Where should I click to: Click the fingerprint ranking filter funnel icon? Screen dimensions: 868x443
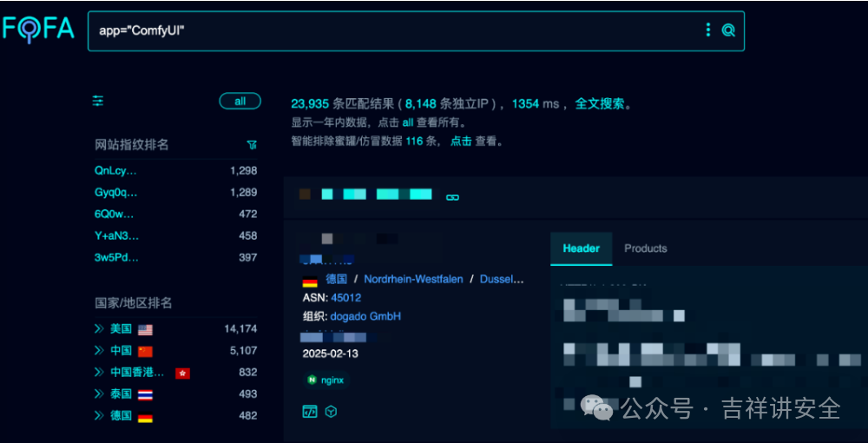pyautogui.click(x=252, y=145)
